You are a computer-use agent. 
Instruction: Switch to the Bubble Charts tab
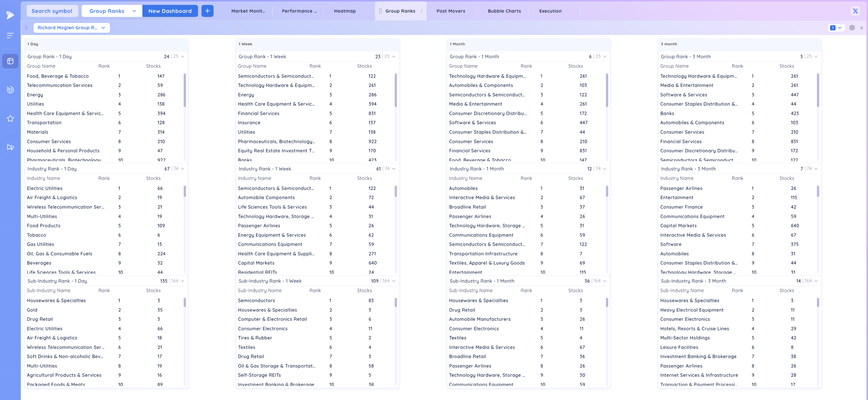(x=504, y=11)
